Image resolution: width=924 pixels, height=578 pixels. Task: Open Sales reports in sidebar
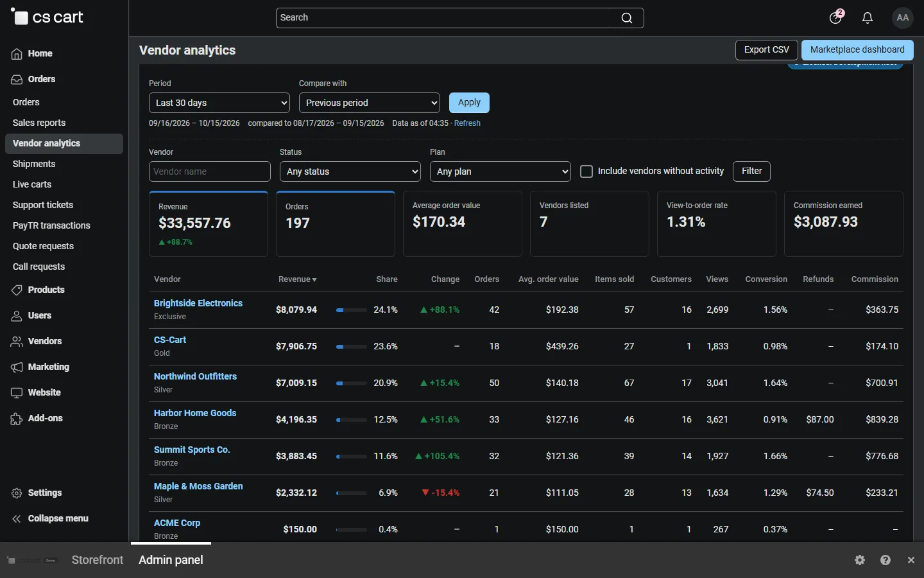click(39, 123)
